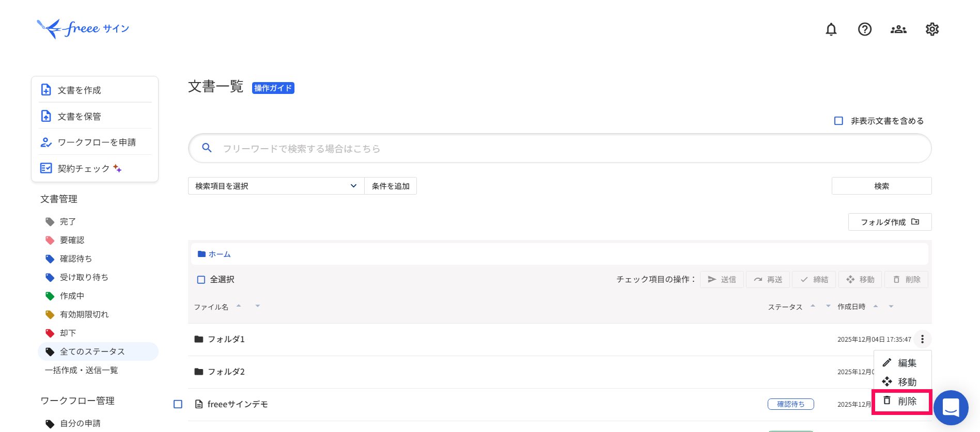This screenshot has width=980, height=432.
Task: Click the 締結 bulk action button
Action: click(814, 279)
